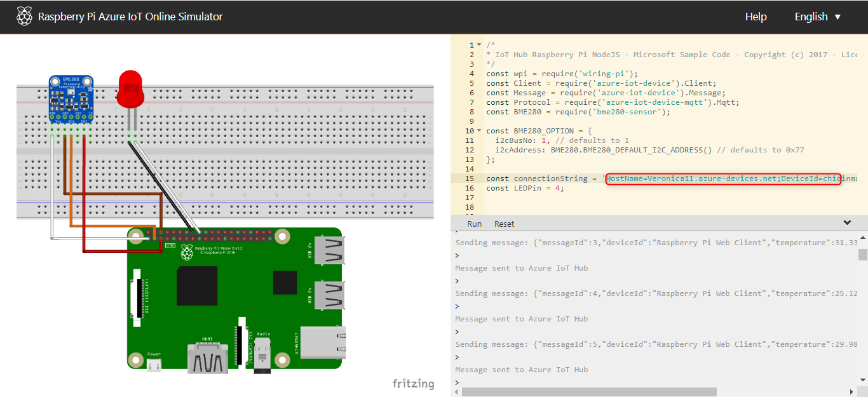The width and height of the screenshot is (868, 397).
Task: Click the connection string on line 15
Action: (x=723, y=178)
